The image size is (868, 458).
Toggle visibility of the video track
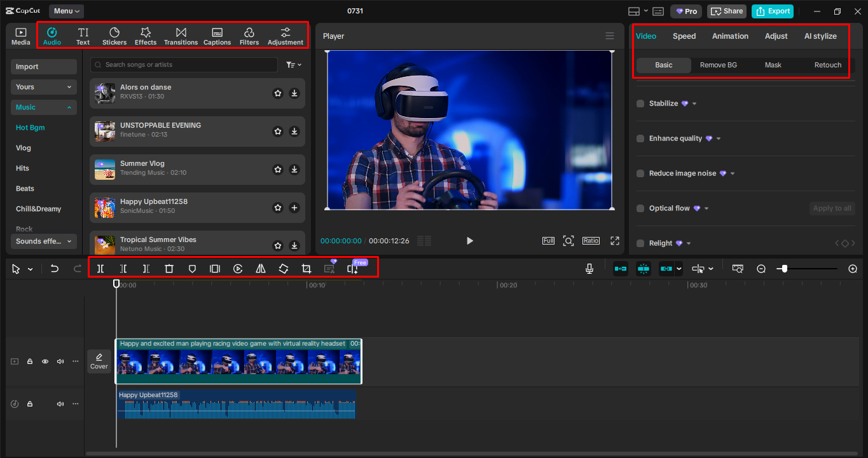click(45, 361)
